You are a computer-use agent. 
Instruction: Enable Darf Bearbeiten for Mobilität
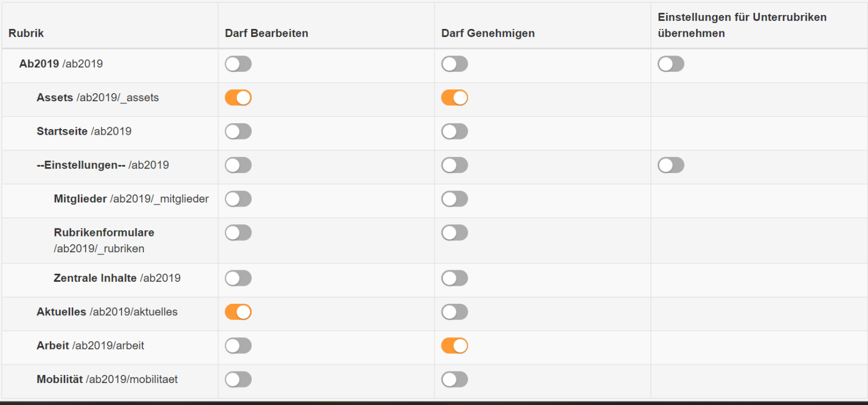pyautogui.click(x=238, y=380)
